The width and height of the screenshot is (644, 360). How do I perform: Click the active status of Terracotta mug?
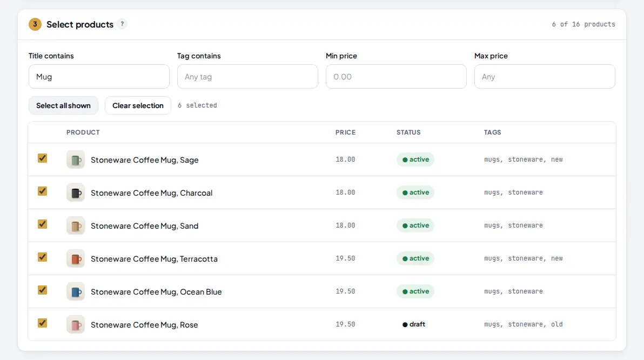[415, 258]
